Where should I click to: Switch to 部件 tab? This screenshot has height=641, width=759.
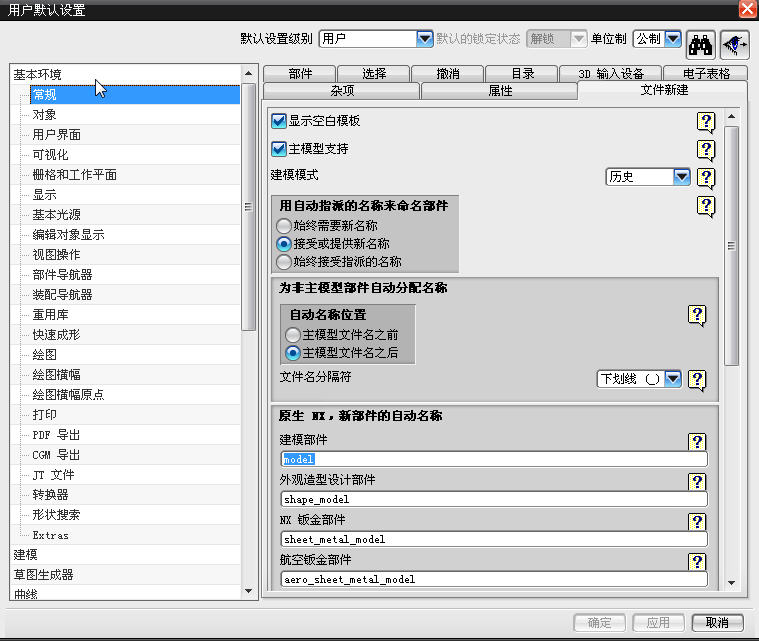[300, 74]
